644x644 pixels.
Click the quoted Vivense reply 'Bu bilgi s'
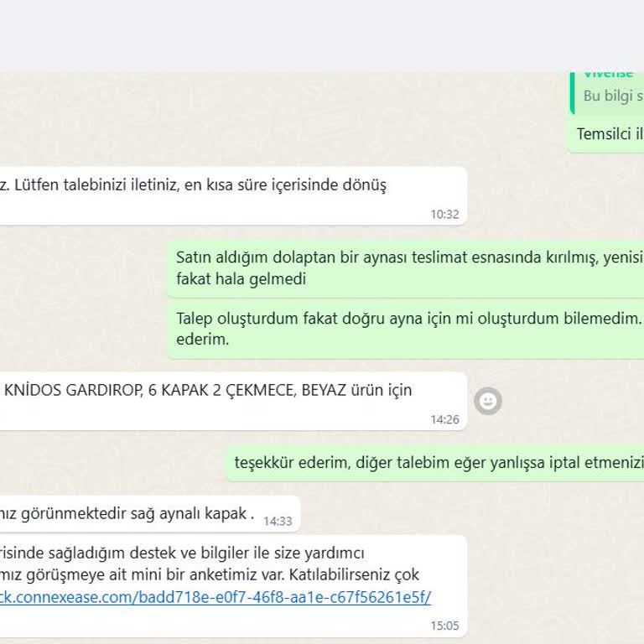pyautogui.click(x=608, y=93)
